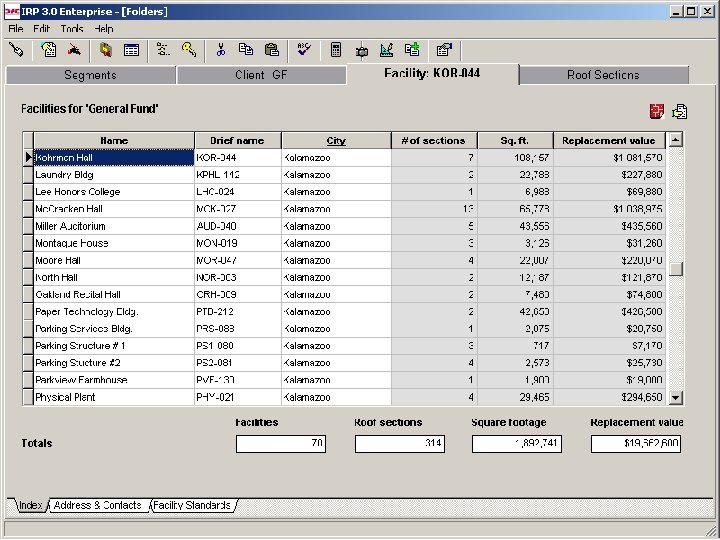This screenshot has width=720, height=540.
Task: Sort by the Name column header
Action: pyautogui.click(x=114, y=141)
